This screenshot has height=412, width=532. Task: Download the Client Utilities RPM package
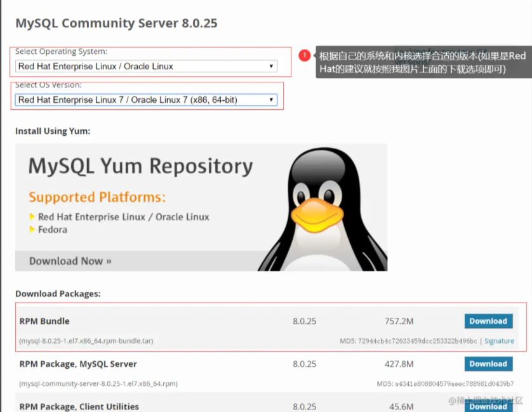pyautogui.click(x=488, y=406)
